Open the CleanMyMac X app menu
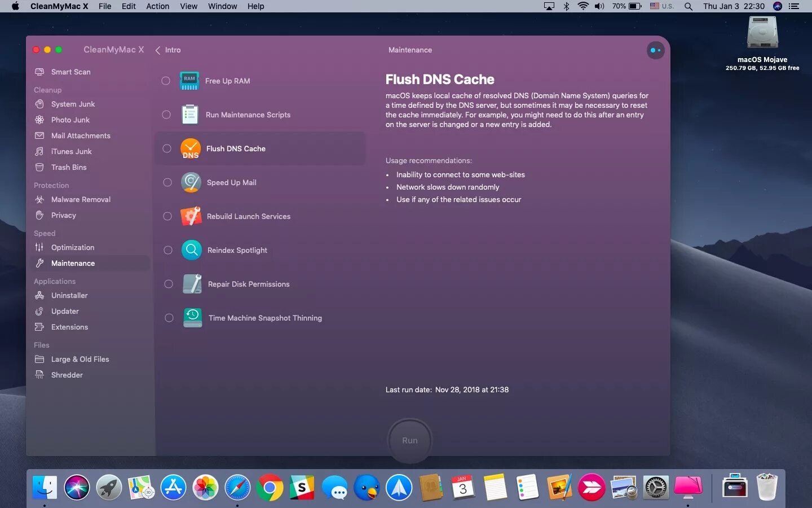This screenshot has height=508, width=812. [x=59, y=6]
